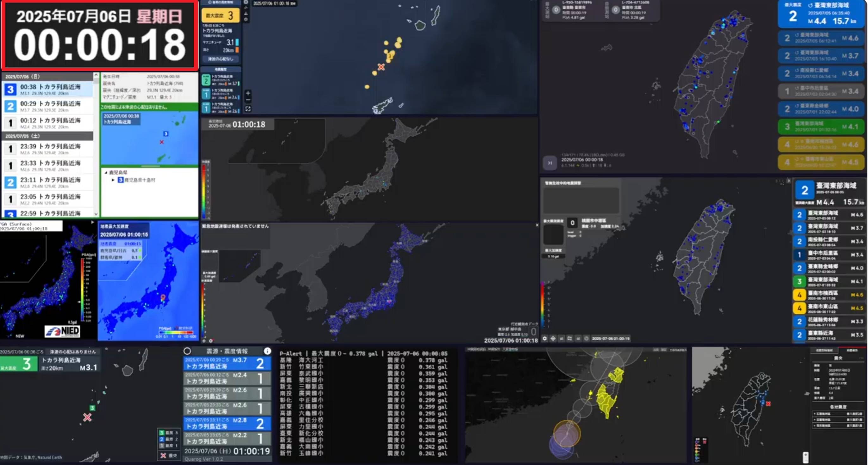Image resolution: width=868 pixels, height=465 pixels.
Task: Click the locate target icon in lower Taiwan toolbar
Action: tap(553, 338)
